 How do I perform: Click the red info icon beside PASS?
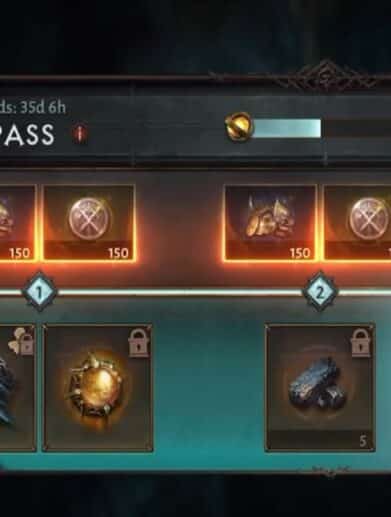pos(80,134)
